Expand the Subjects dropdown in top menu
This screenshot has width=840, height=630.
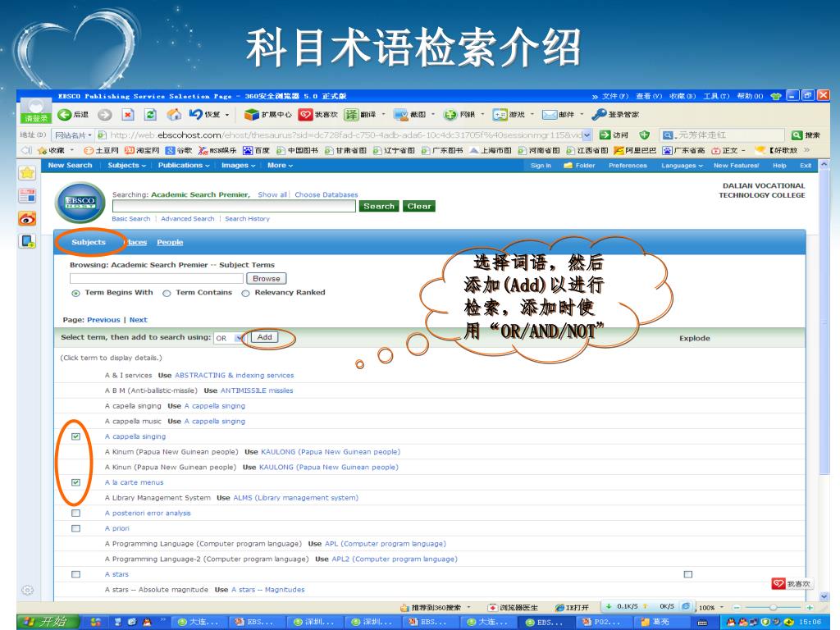click(x=126, y=166)
